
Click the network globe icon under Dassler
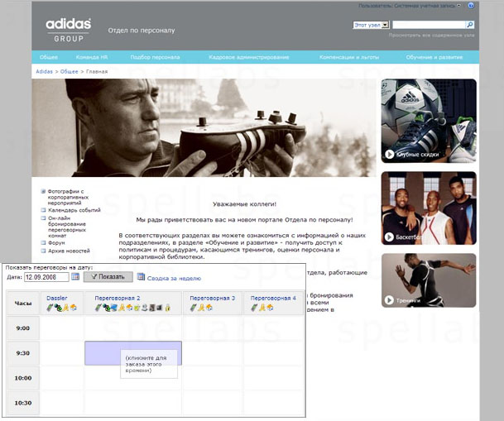[58, 308]
